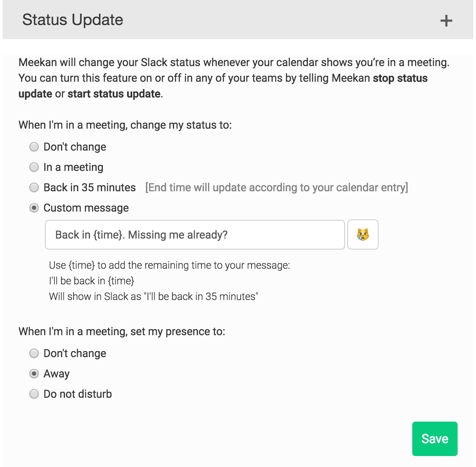Pick the Back in 35 minutes radio button
This screenshot has height=467, width=476.
point(34,188)
